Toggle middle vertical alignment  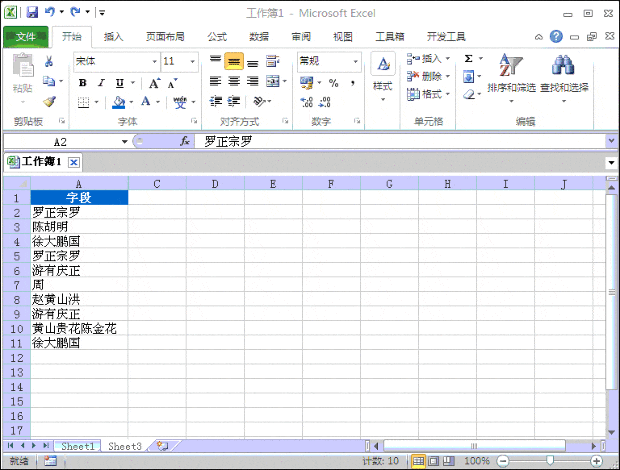[234, 61]
